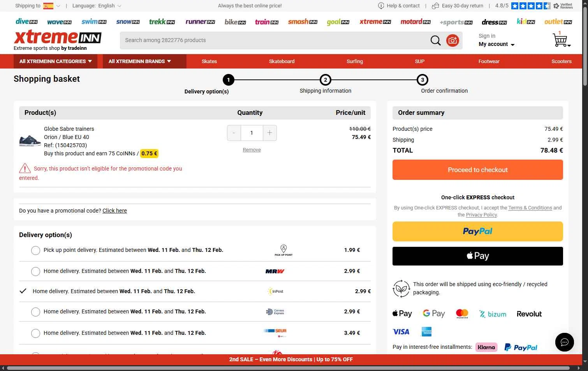Image resolution: width=588 pixels, height=371 pixels.
Task: Click step 3 Order confirmation marker
Action: click(423, 80)
